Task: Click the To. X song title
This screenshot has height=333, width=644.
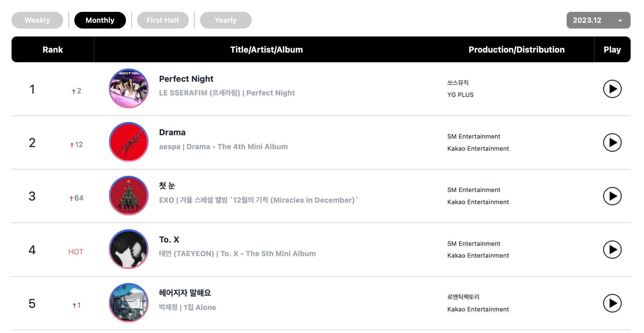Action: tap(169, 240)
